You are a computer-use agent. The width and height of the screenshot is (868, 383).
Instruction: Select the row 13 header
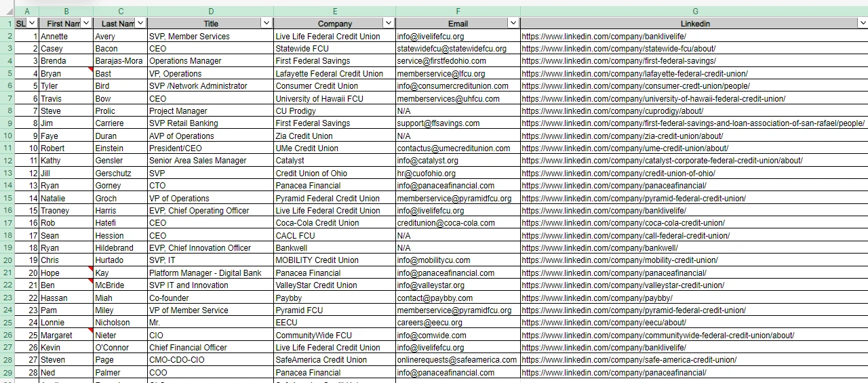pos(7,173)
